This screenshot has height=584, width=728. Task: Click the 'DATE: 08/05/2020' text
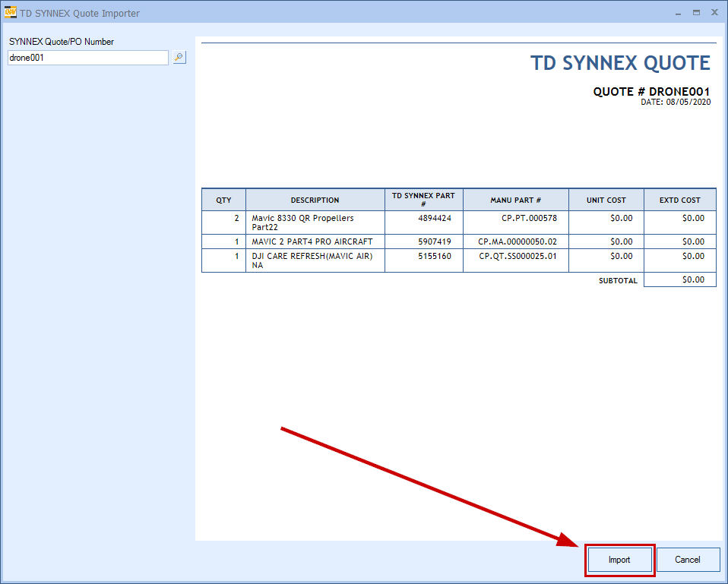676,102
